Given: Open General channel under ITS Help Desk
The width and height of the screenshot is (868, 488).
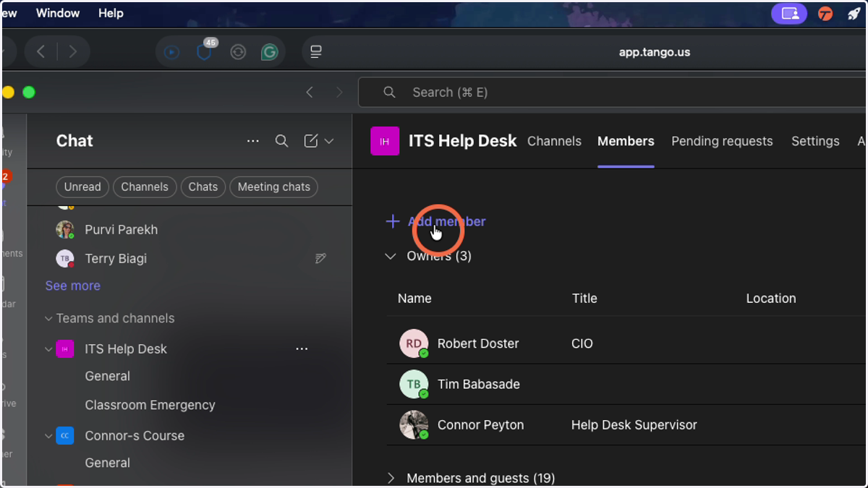Looking at the screenshot, I should [107, 376].
